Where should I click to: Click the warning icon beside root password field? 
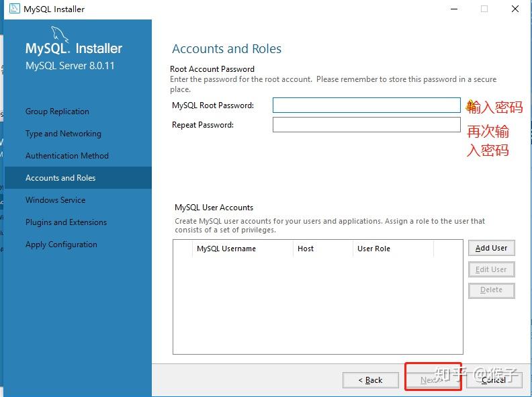(x=470, y=105)
